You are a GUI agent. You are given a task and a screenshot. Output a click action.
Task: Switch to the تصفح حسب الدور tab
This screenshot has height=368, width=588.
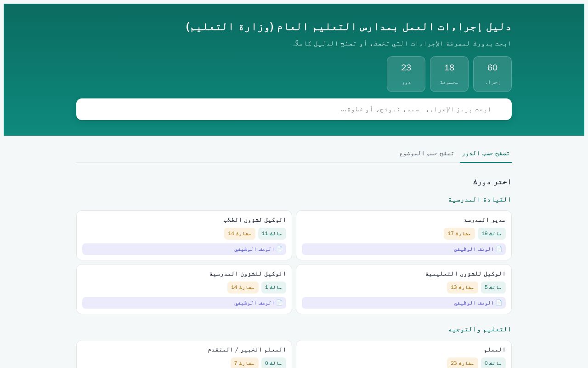[x=486, y=153]
